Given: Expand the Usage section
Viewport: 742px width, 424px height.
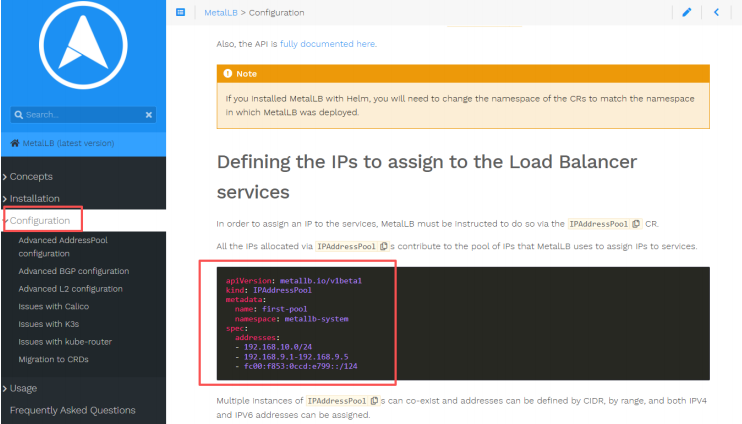Looking at the screenshot, I should point(23,388).
